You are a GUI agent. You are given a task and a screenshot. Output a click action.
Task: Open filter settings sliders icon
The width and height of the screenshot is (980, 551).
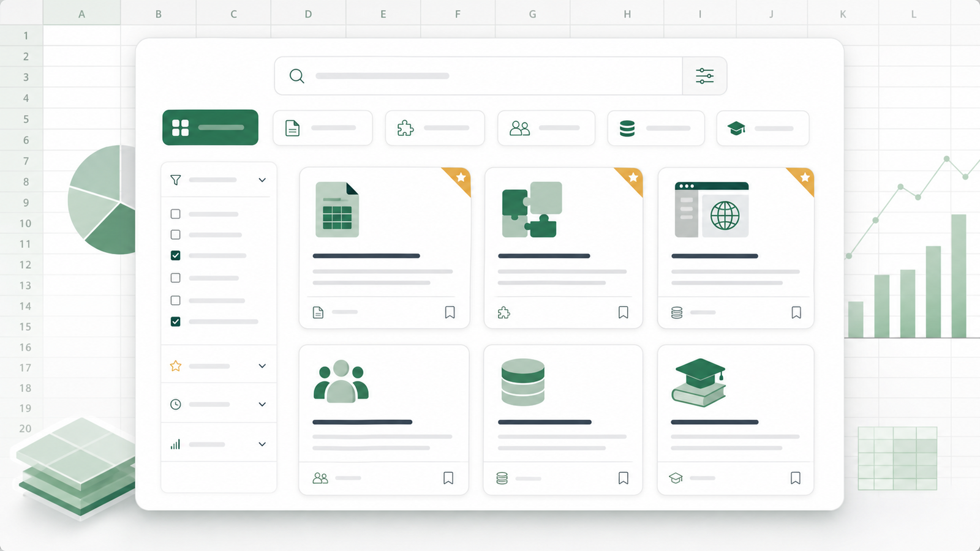(x=705, y=76)
